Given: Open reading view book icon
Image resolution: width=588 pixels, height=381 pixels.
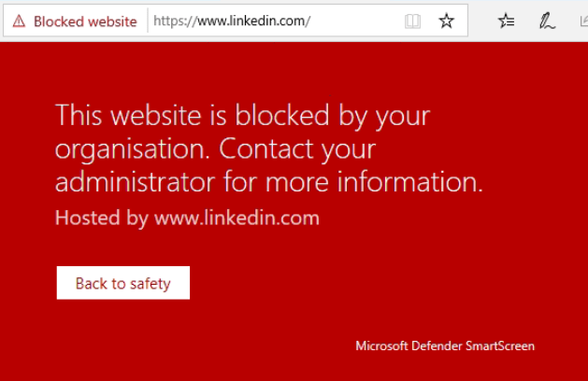Looking at the screenshot, I should (x=412, y=21).
